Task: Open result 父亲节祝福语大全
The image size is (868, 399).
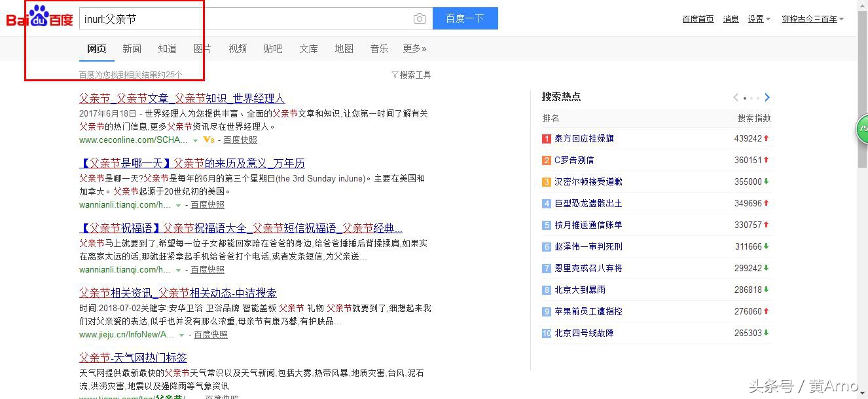Action: pos(241,228)
